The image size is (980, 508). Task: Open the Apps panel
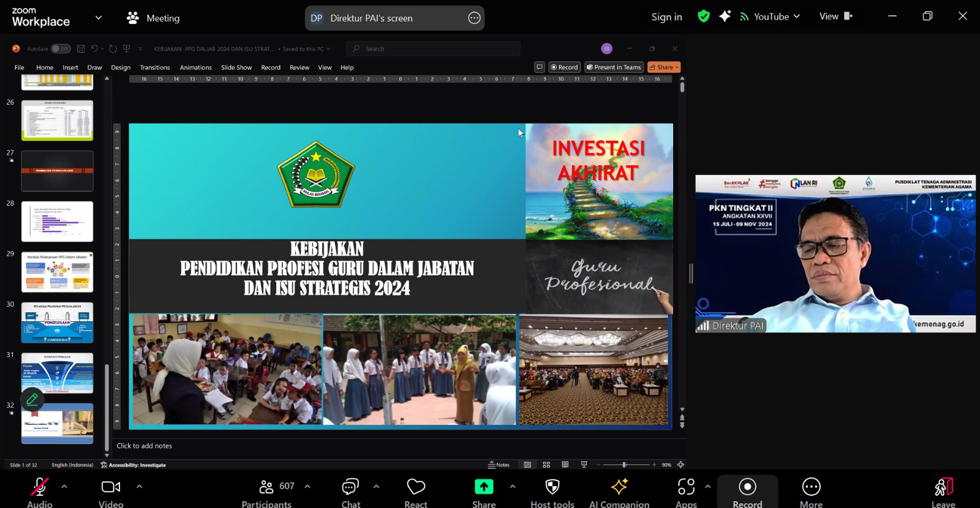[x=686, y=487]
